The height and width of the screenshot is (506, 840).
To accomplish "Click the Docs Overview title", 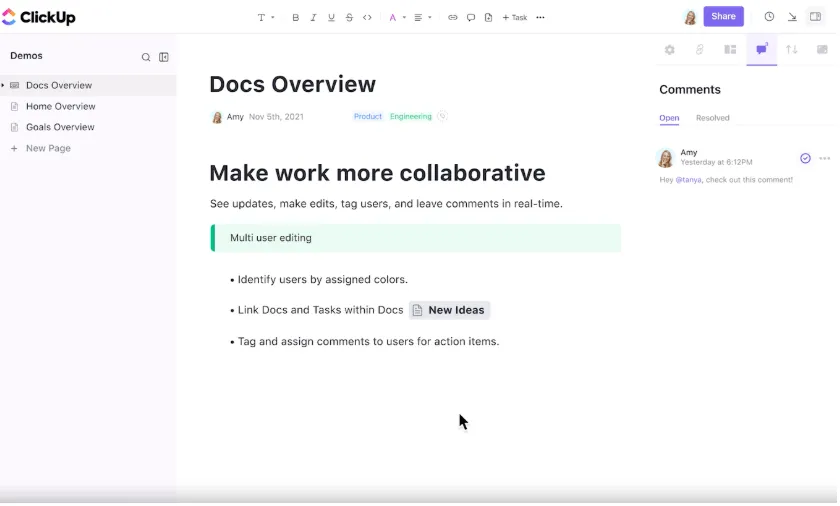I will tap(292, 85).
